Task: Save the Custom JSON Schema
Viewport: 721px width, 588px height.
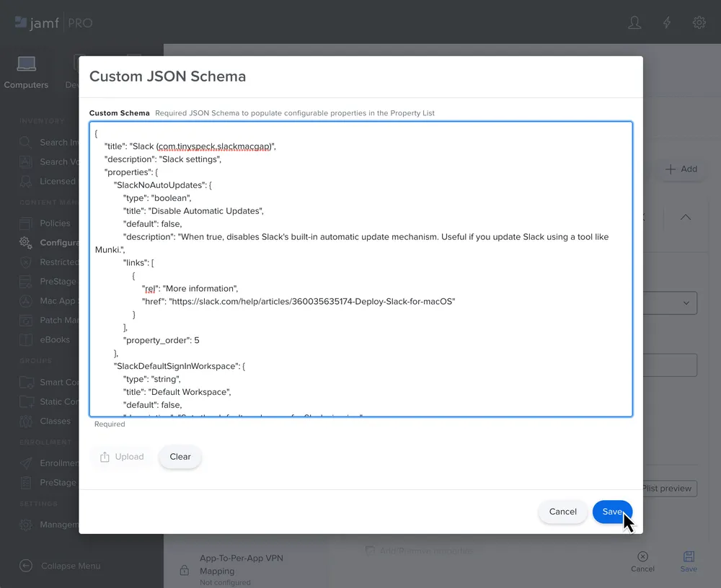Action: click(x=612, y=512)
